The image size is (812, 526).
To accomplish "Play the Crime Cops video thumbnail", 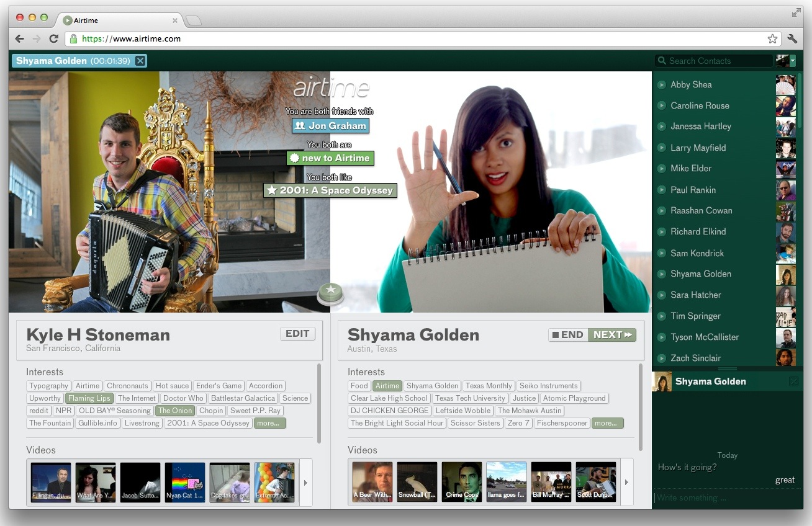I will point(462,481).
